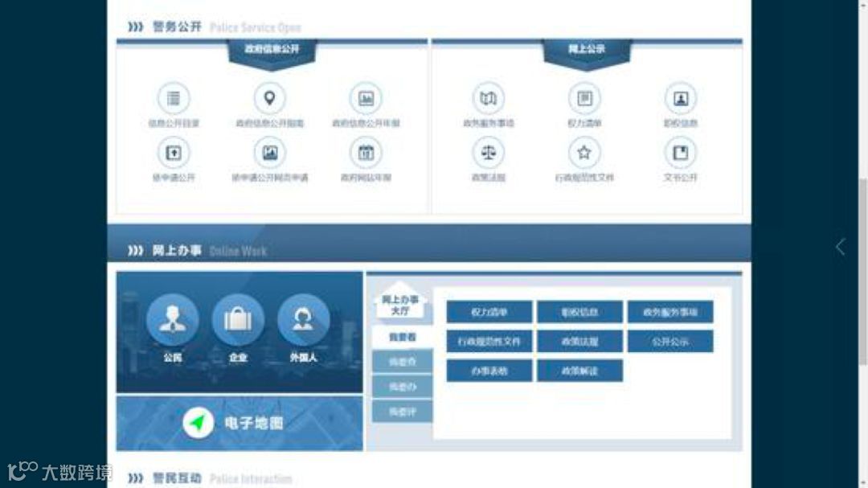Click the blue 政策法规 button in 网上办事

579,341
